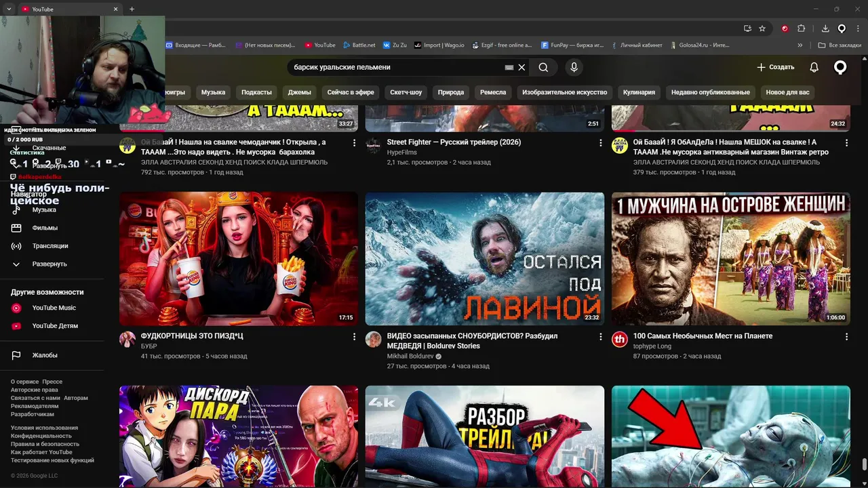Viewport: 868px width, 488px height.
Task: Open Как работает YouTube footer link
Action: (x=41, y=452)
